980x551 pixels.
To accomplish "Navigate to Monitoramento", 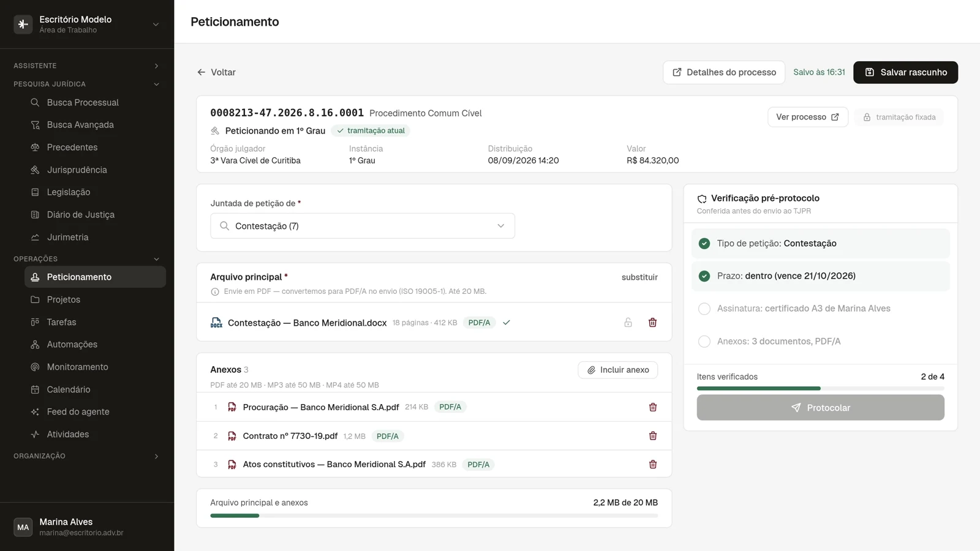I will pyautogui.click(x=95, y=367).
